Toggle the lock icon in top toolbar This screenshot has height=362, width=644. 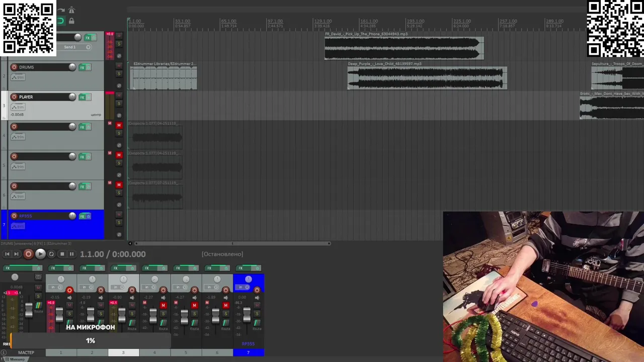(71, 21)
